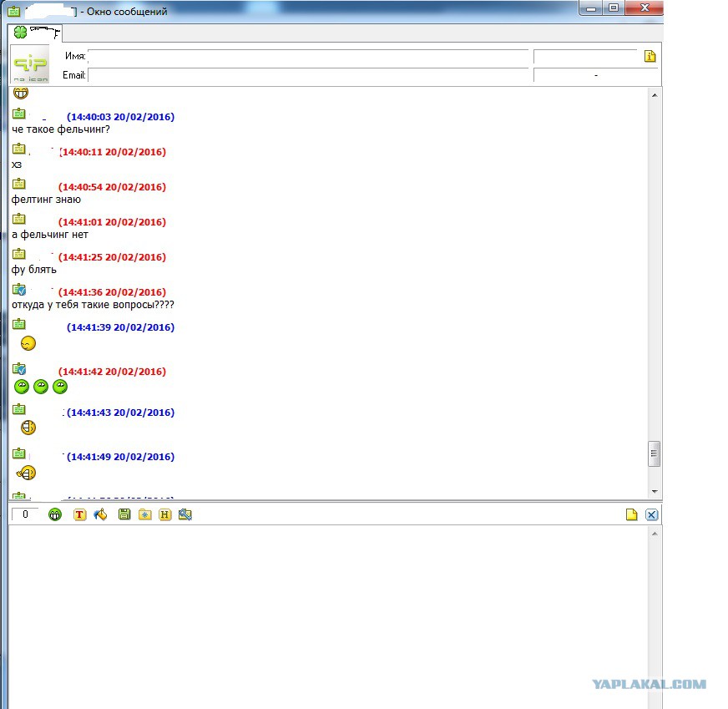Viewport: 728px width, 709px height.
Task: Click the Имя name field
Action: (308, 56)
